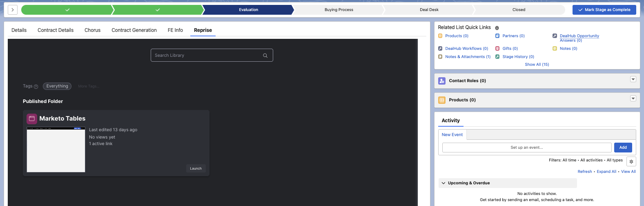Screen dimensions: 644x206
Task: Switch to the Contract Details tab
Action: tap(56, 30)
